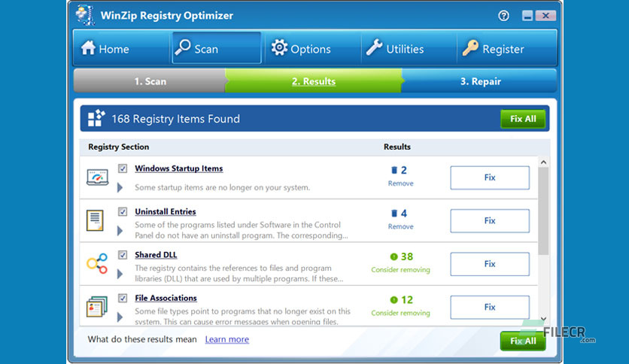Open the File Associations link

point(166,298)
